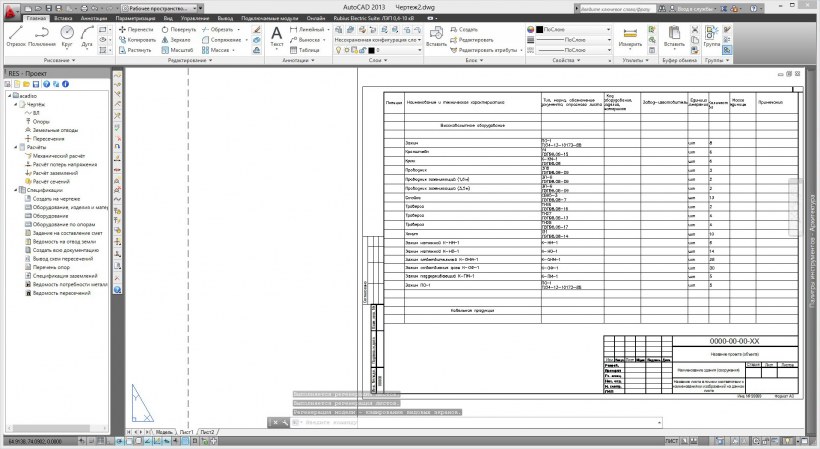820x449 pixels.
Task: Select the Круг (Circle) tool
Action: (x=67, y=36)
